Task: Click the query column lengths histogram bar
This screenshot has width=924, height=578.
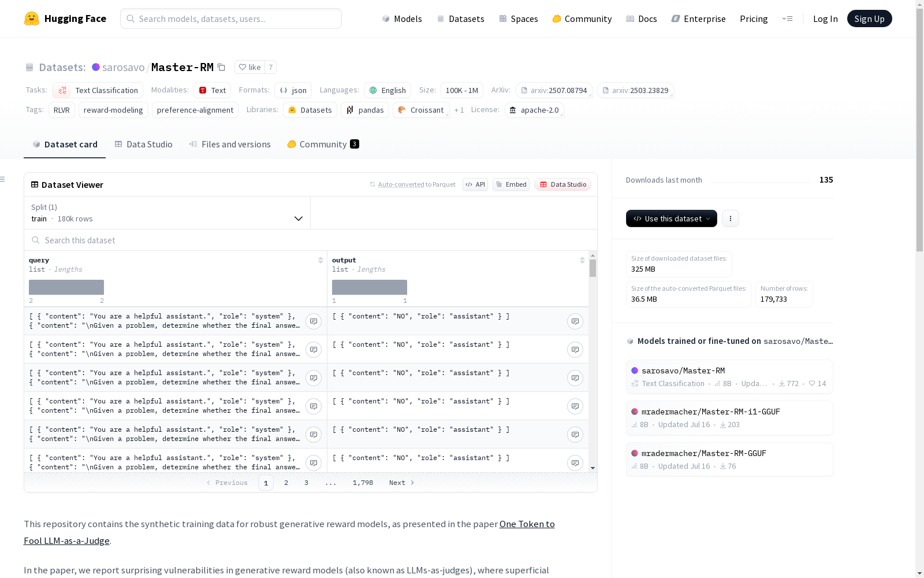Action: point(66,287)
